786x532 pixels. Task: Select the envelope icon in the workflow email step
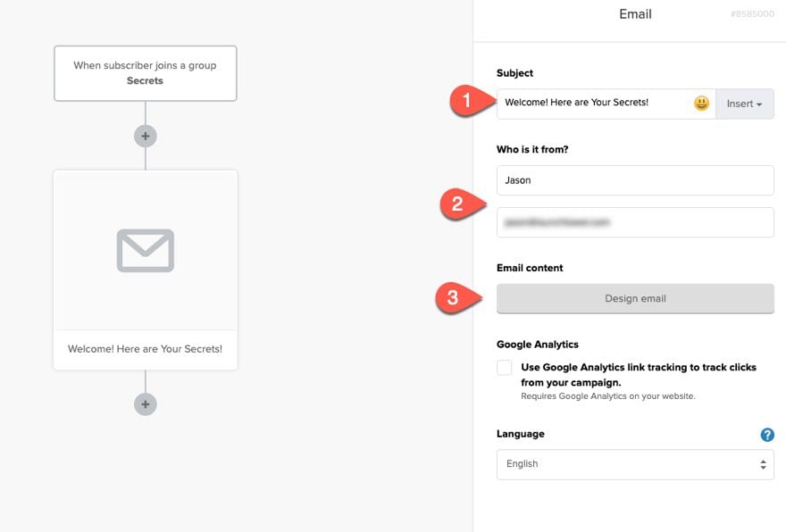click(x=145, y=251)
